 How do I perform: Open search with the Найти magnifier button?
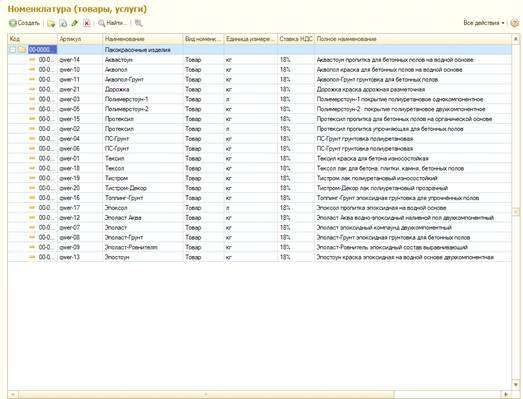click(112, 23)
